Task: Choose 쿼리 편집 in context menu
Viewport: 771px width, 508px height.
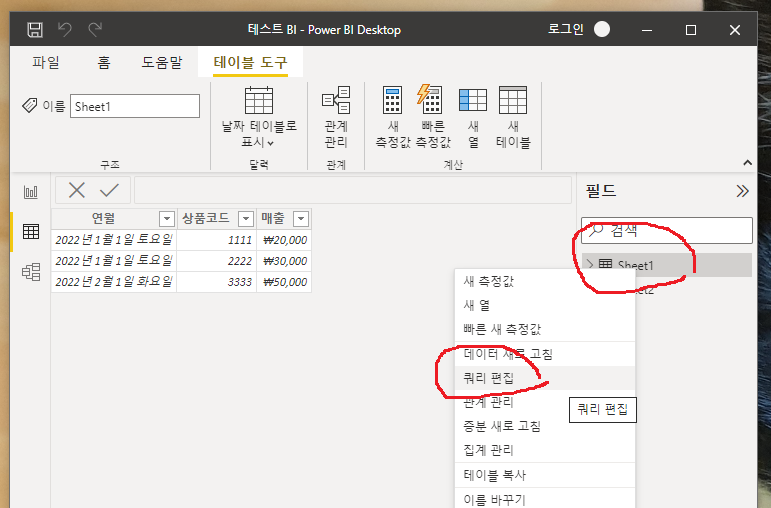Action: 545,378
